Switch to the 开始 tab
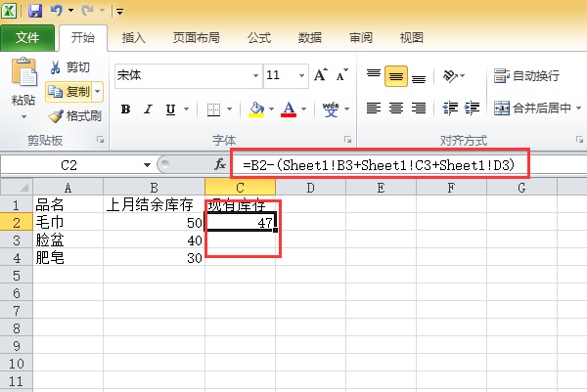 tap(83, 37)
